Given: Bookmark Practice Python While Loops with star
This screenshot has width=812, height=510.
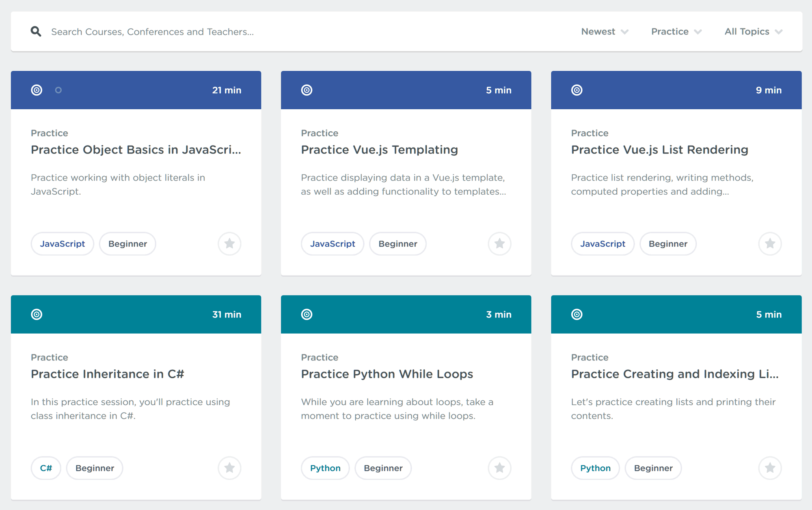Looking at the screenshot, I should click(499, 468).
